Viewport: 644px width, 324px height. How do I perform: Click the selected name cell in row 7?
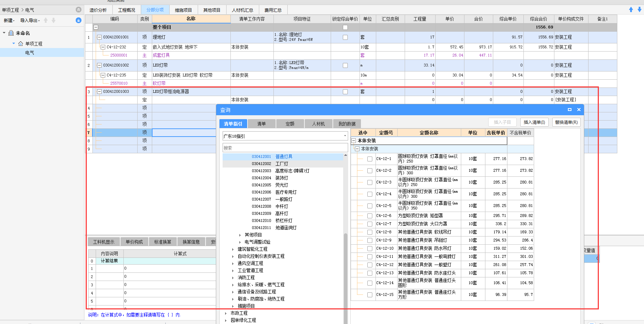click(x=184, y=132)
